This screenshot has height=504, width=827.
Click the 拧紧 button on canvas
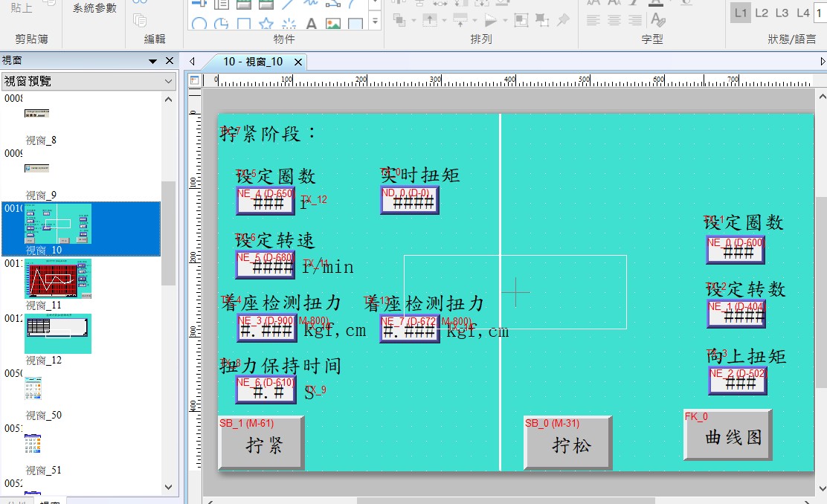(262, 444)
